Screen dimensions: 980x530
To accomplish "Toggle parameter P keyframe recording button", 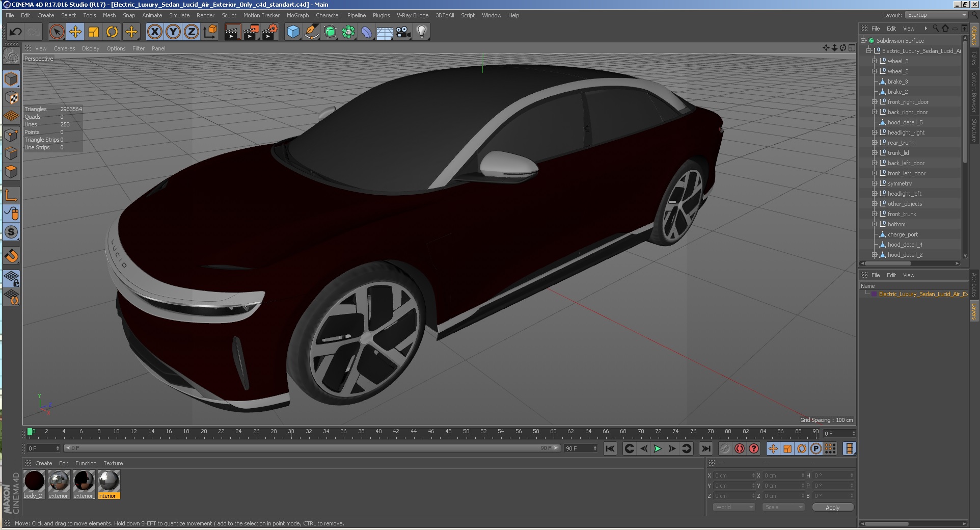I will click(x=816, y=448).
